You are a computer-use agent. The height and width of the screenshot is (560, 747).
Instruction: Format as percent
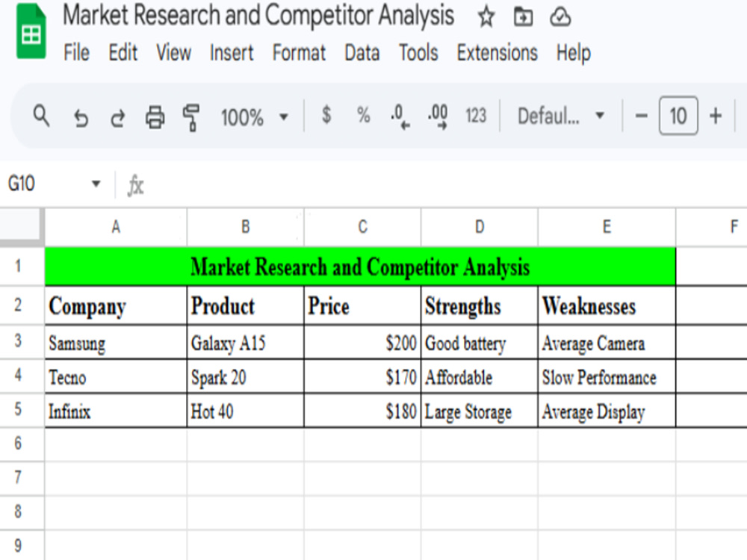click(x=364, y=115)
